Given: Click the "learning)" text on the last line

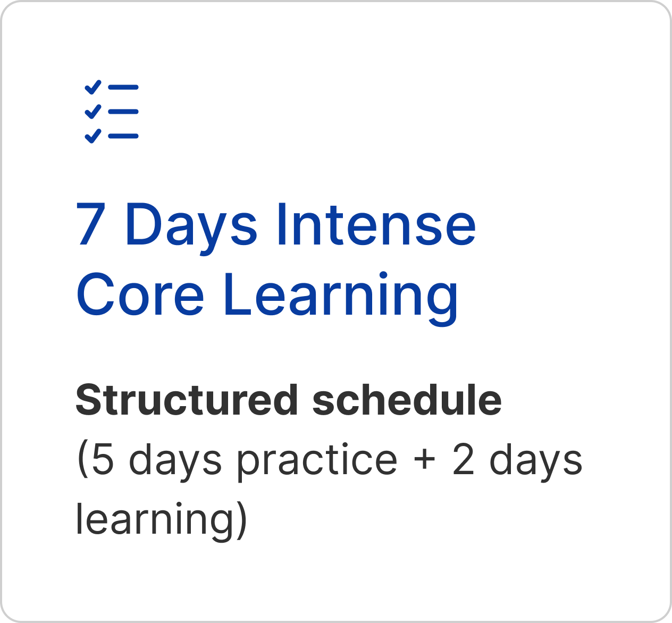Looking at the screenshot, I should [x=162, y=519].
